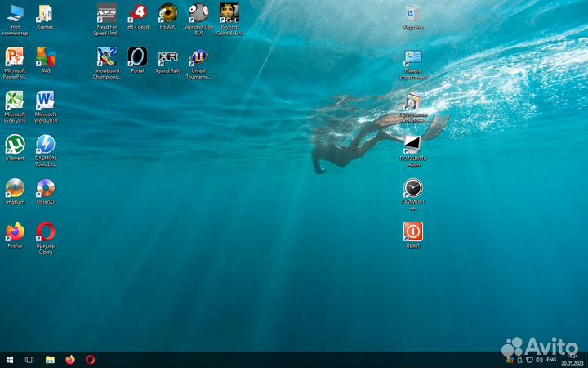The image size is (588, 368).
Task: Select the World of Goo RUS icon
Action: click(198, 13)
